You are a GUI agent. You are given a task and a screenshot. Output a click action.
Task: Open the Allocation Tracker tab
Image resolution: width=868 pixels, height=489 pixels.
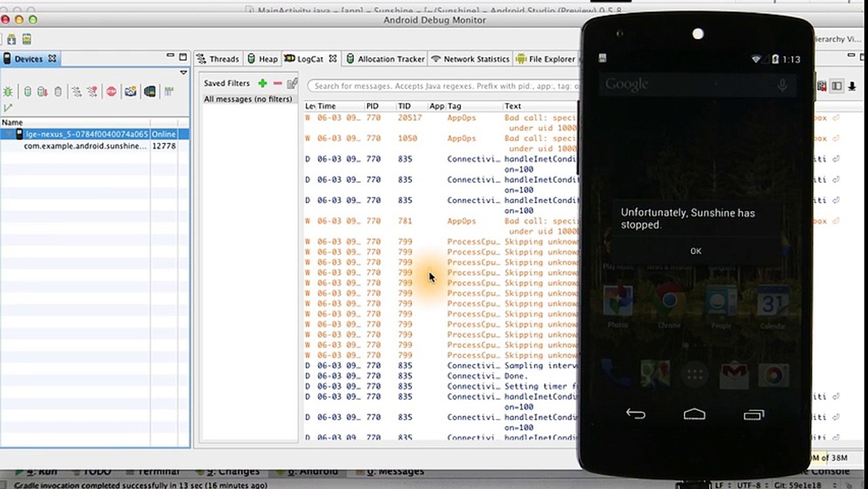(385, 59)
